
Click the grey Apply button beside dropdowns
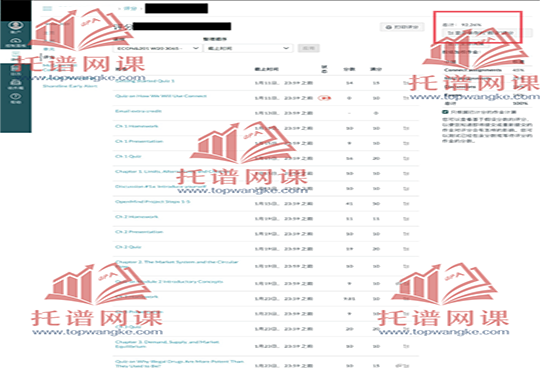tap(309, 48)
